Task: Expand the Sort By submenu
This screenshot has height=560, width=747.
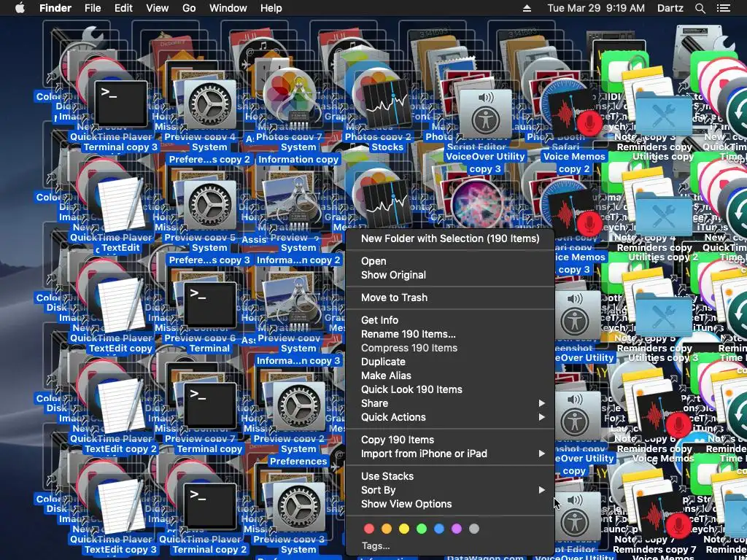Action: coord(450,490)
